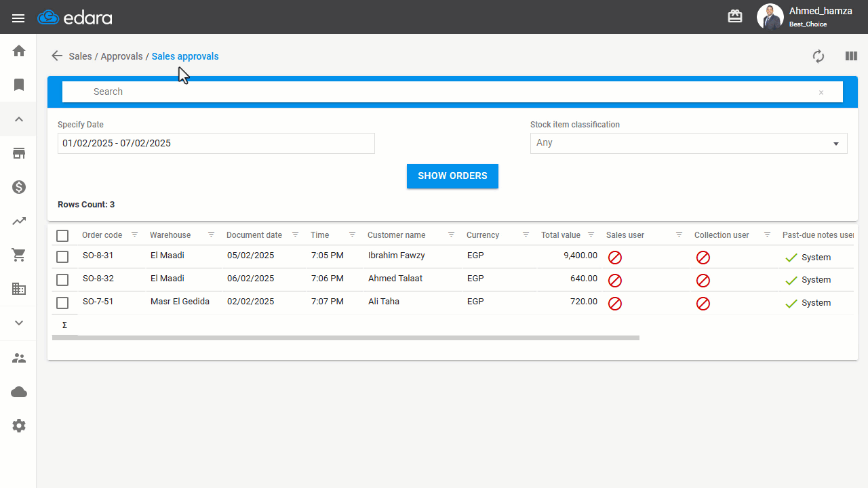Open the column chooser icon
Screen dimensions: 868x488
[851, 56]
